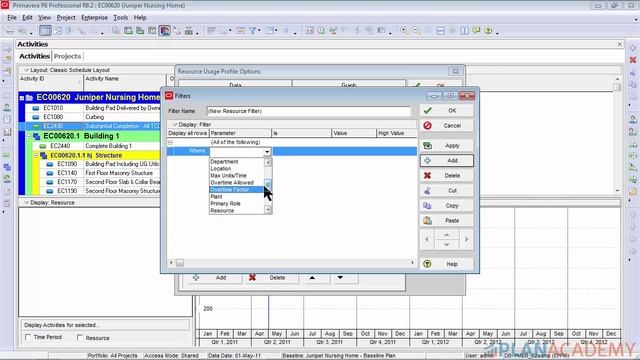Click the Zoom Out magnifier icon
This screenshot has width=640, height=360.
pos(416,31)
